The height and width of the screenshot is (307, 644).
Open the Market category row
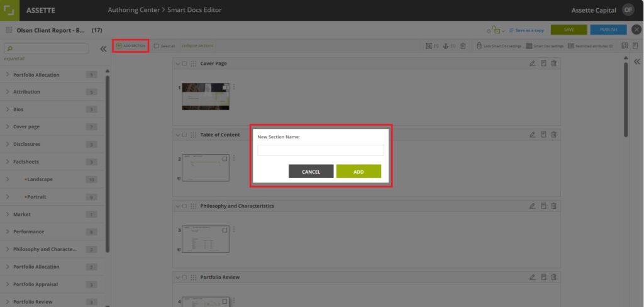point(53,215)
